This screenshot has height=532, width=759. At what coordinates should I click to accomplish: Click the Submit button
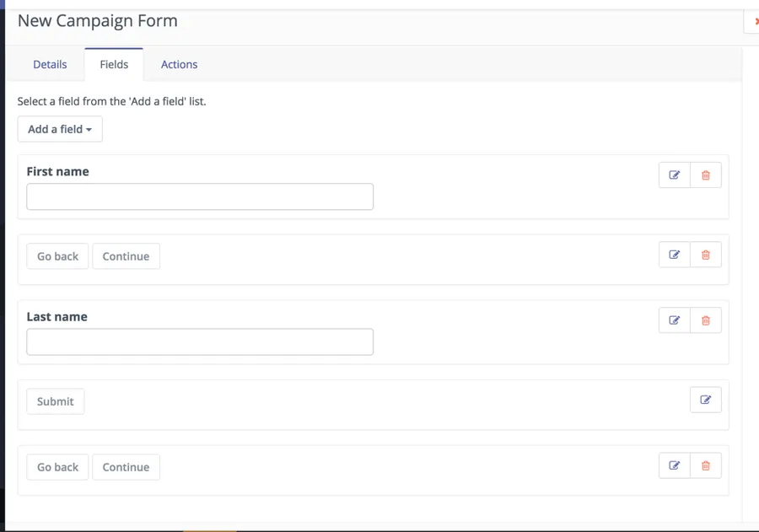coord(56,401)
